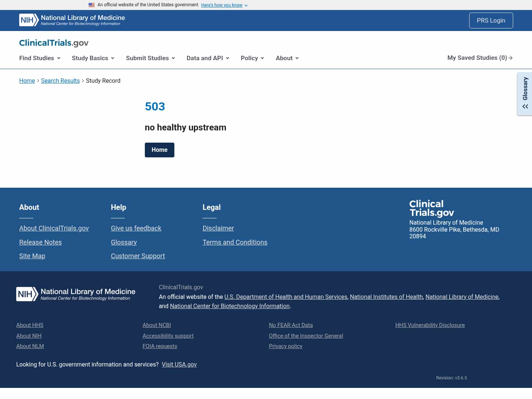Open the Policy dropdown menu
This screenshot has width=532, height=399.
pyautogui.click(x=252, y=58)
